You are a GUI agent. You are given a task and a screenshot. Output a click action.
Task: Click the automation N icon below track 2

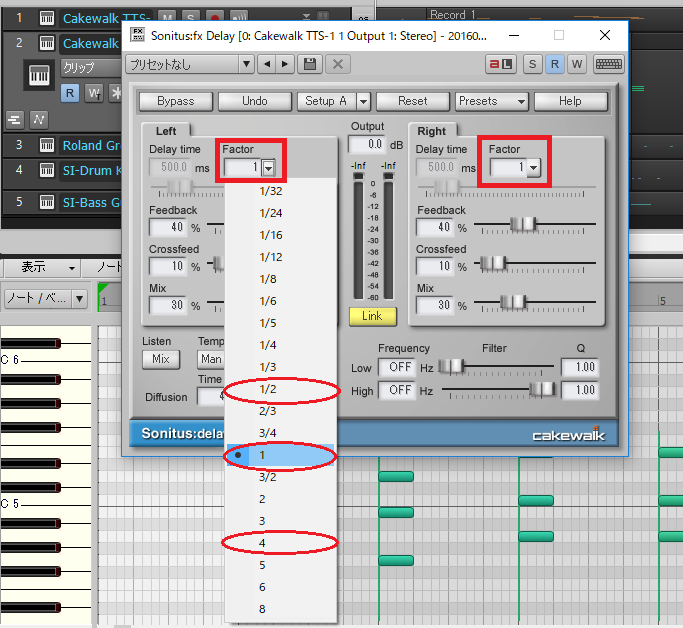(39, 119)
